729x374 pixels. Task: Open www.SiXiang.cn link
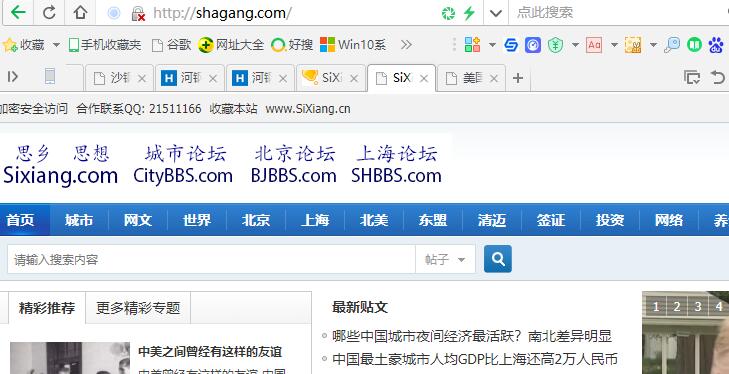tap(308, 109)
